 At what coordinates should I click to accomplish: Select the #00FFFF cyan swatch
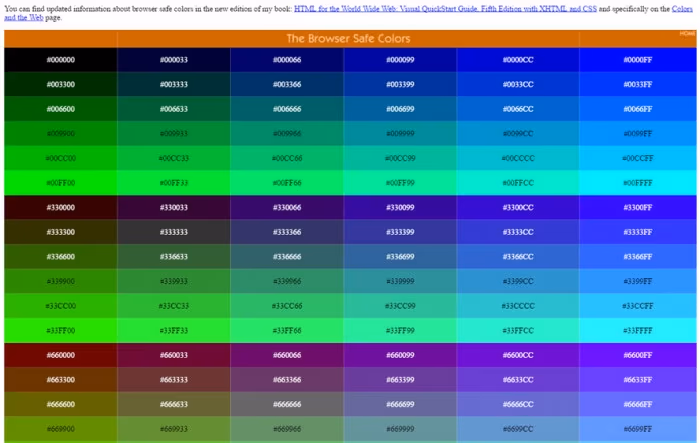pos(638,183)
